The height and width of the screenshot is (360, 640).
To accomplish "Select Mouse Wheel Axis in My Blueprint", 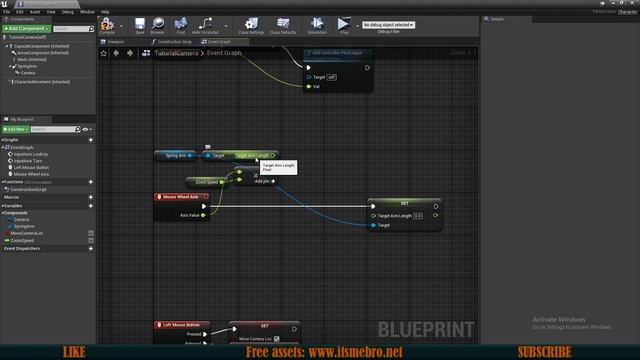I will pos(31,174).
